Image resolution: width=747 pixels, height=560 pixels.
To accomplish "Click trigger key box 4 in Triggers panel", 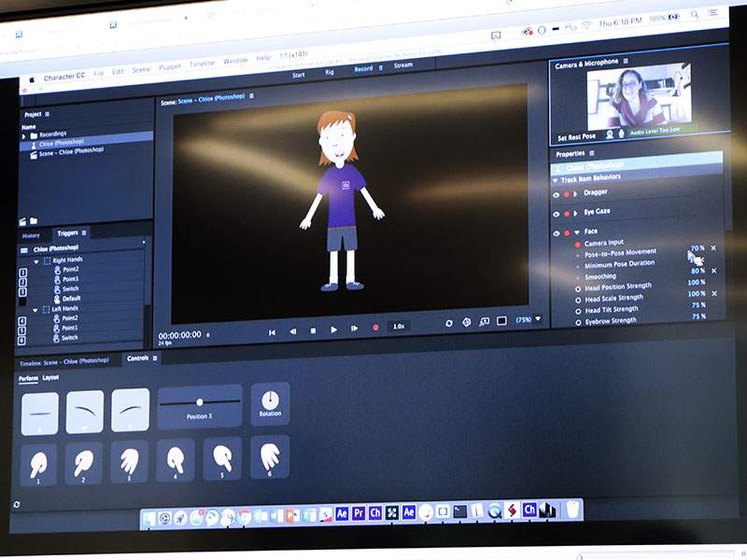I will coord(21,321).
